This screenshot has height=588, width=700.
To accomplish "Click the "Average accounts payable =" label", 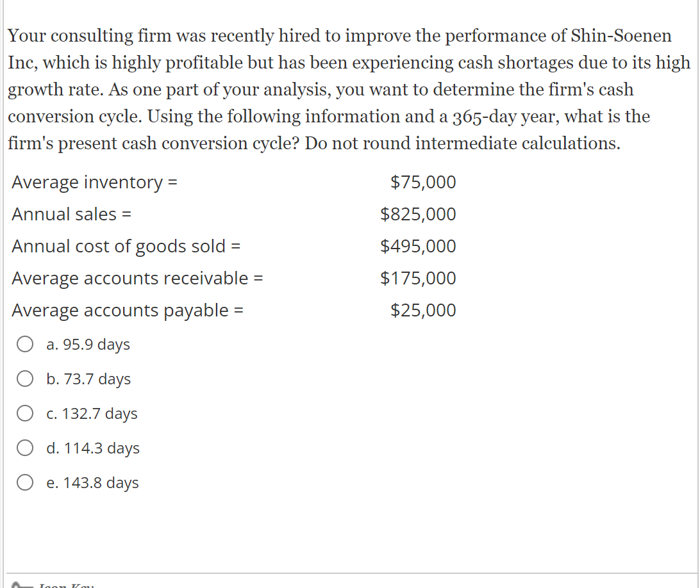I will point(127,311).
